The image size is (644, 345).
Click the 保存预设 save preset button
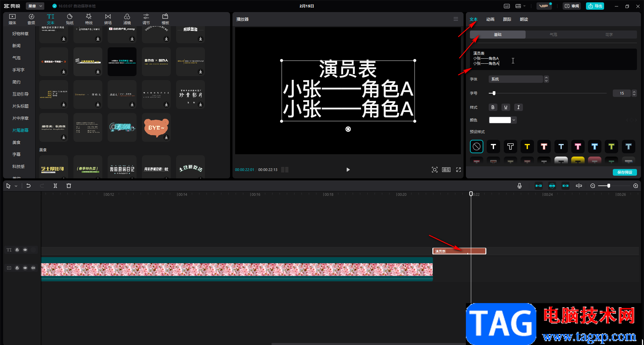point(625,172)
